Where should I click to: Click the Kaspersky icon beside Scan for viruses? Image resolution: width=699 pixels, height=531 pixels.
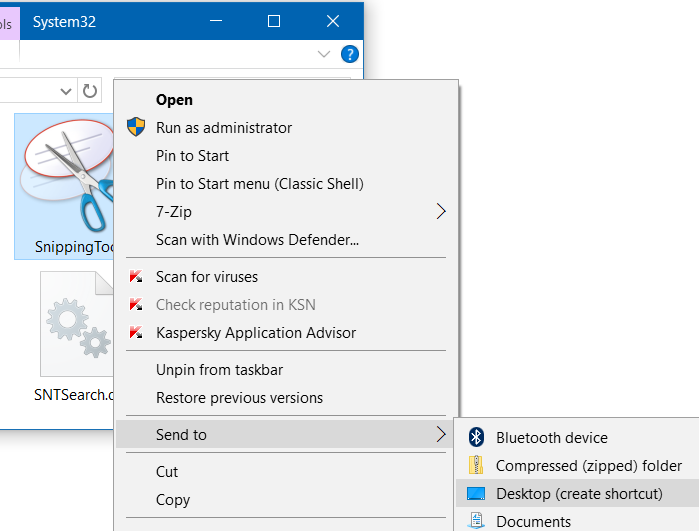(x=136, y=276)
